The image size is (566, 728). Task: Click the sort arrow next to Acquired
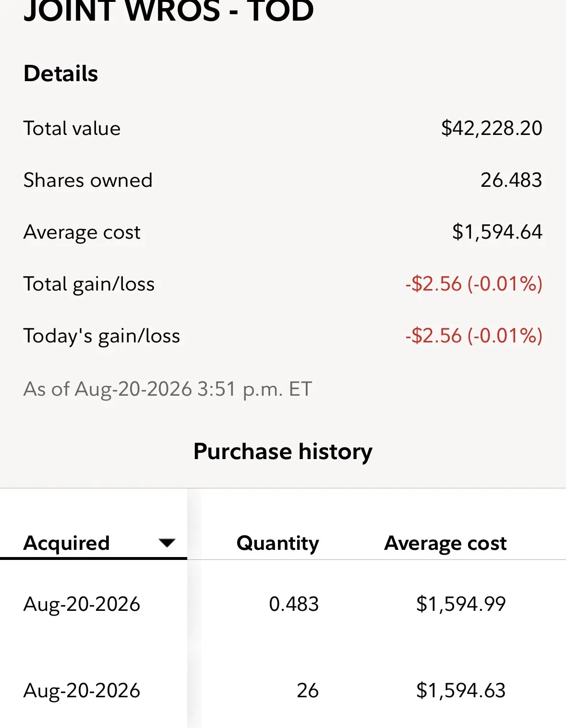coord(167,543)
